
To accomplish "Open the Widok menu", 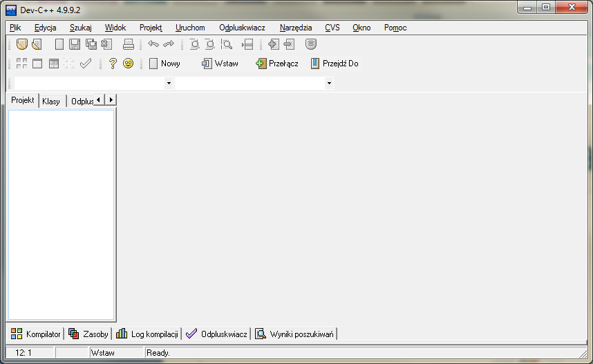I will (115, 28).
